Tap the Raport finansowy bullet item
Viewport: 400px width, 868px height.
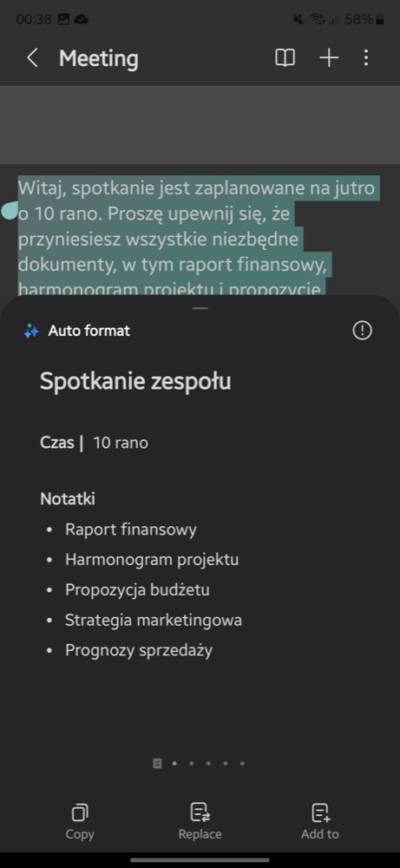130,529
